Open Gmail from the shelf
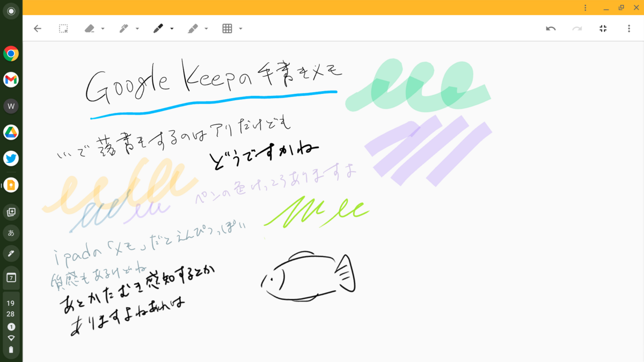The width and height of the screenshot is (644, 362). 11,80
